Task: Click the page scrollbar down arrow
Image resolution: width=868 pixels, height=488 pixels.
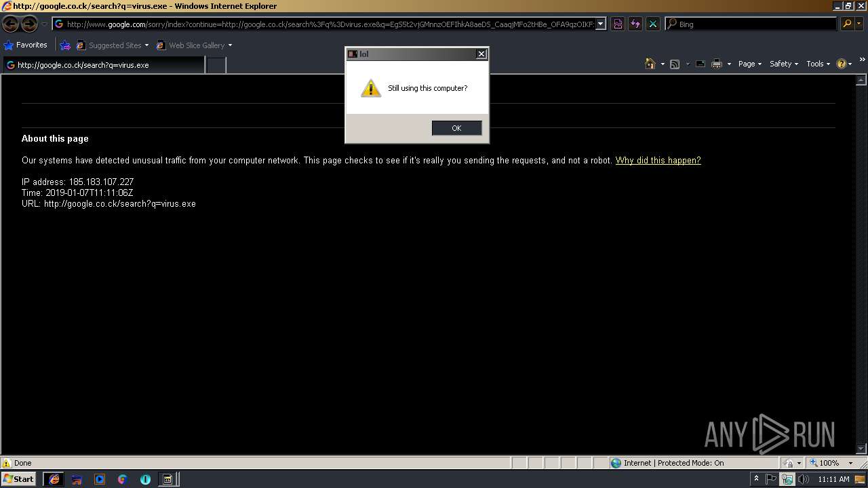Action: [x=862, y=449]
